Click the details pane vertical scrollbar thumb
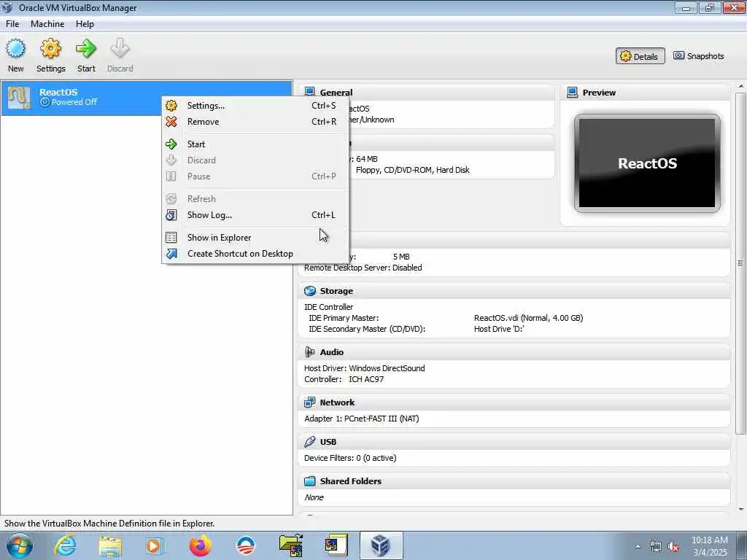747x560 pixels. [740, 262]
